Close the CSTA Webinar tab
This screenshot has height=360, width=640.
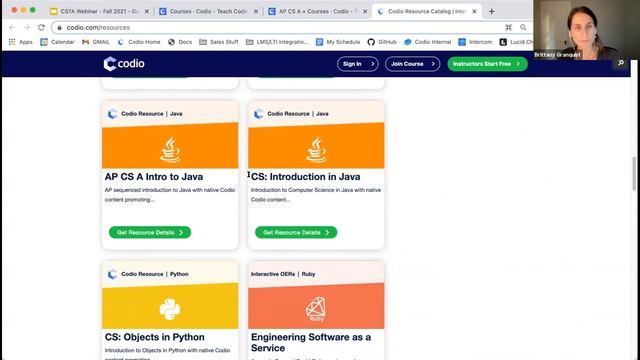tap(147, 11)
